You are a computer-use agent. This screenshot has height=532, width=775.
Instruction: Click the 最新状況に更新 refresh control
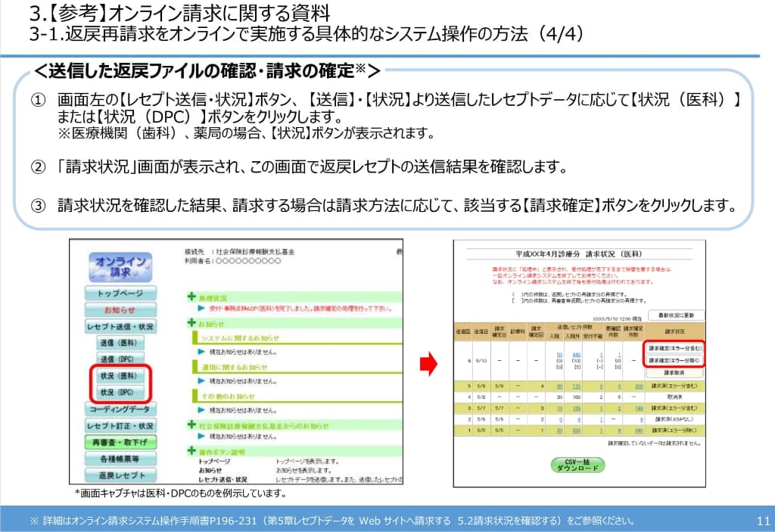pos(676,313)
